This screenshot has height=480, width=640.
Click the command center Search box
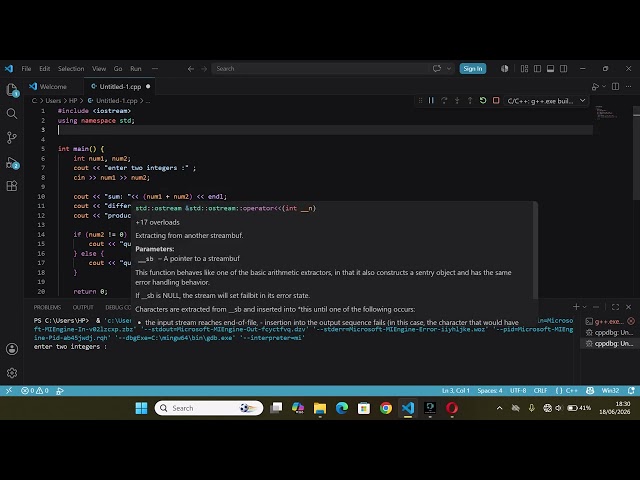pyautogui.click(x=320, y=69)
